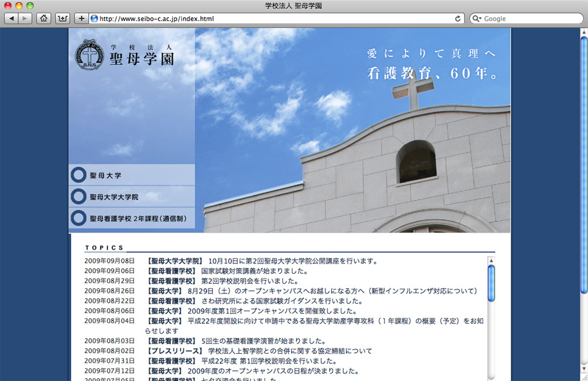Image resolution: width=588 pixels, height=381 pixels.
Task: Click the TOPICS heading
Action: coord(104,248)
